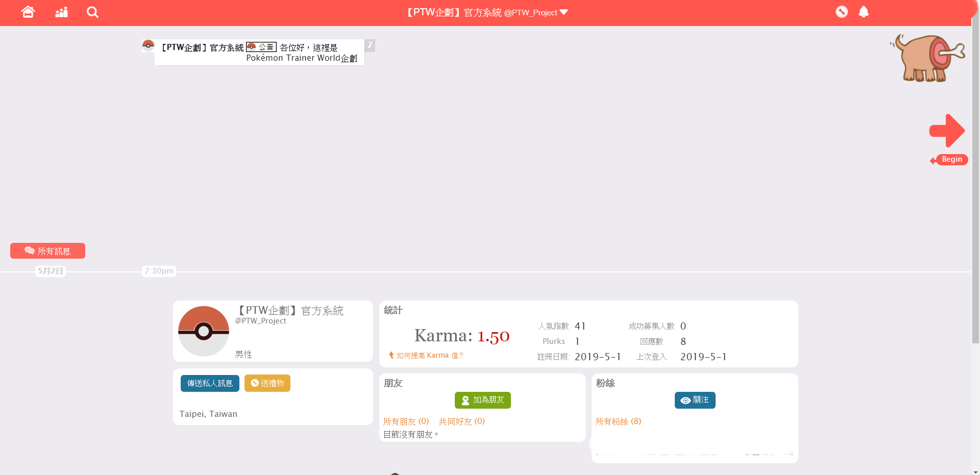
Task: Click the meat-dog creature mascot
Action: [928, 58]
